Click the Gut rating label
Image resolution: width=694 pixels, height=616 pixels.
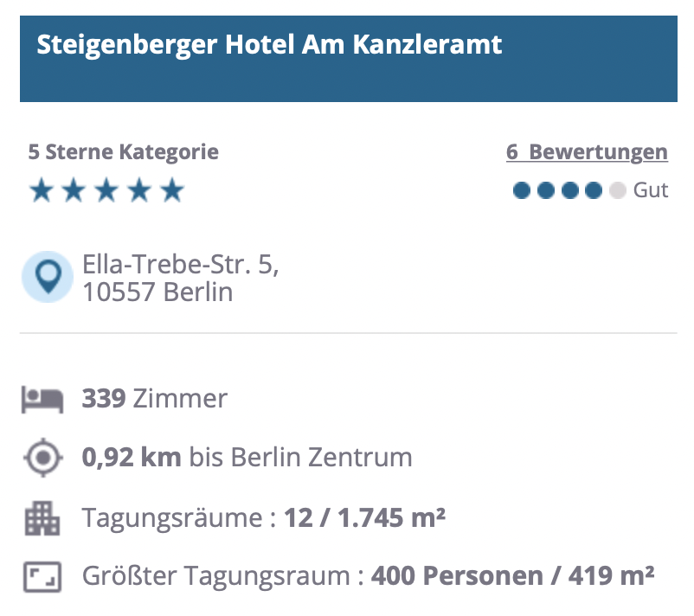pos(651,190)
